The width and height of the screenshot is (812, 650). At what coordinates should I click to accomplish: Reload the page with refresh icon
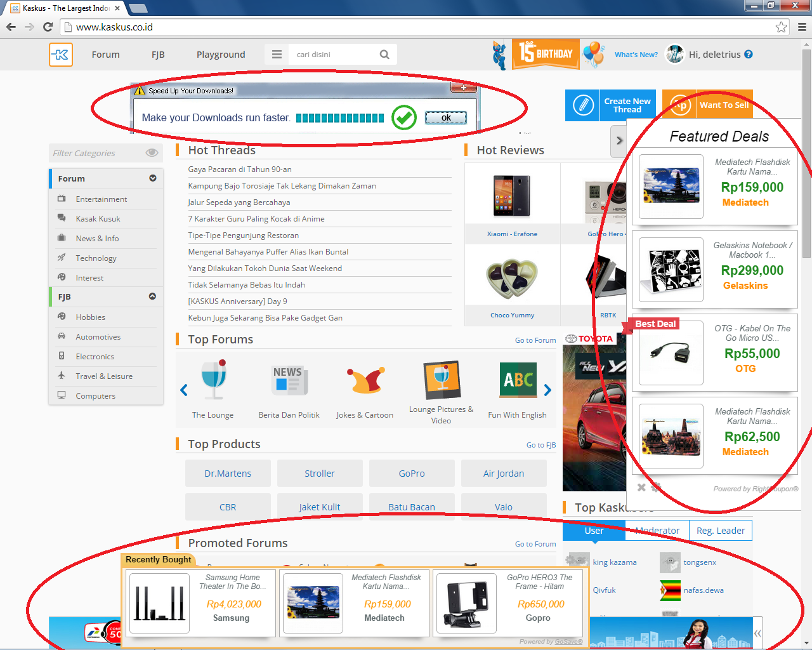pos(48,27)
